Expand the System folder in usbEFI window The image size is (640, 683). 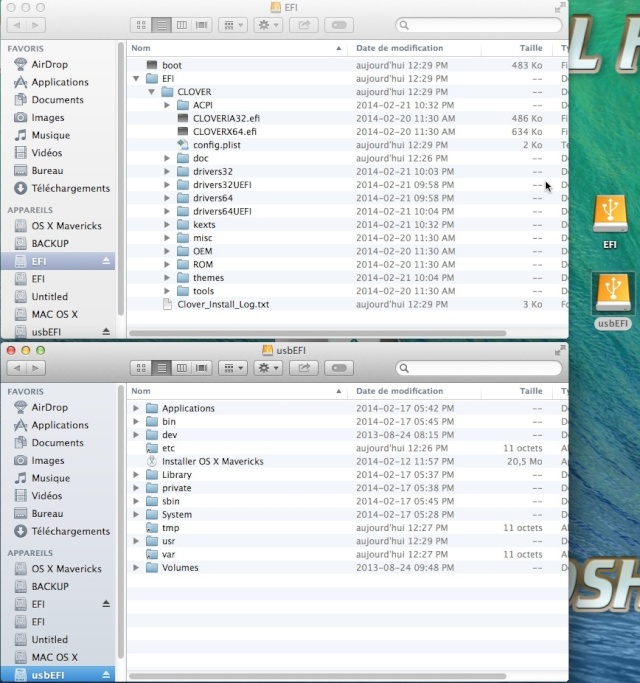point(136,514)
